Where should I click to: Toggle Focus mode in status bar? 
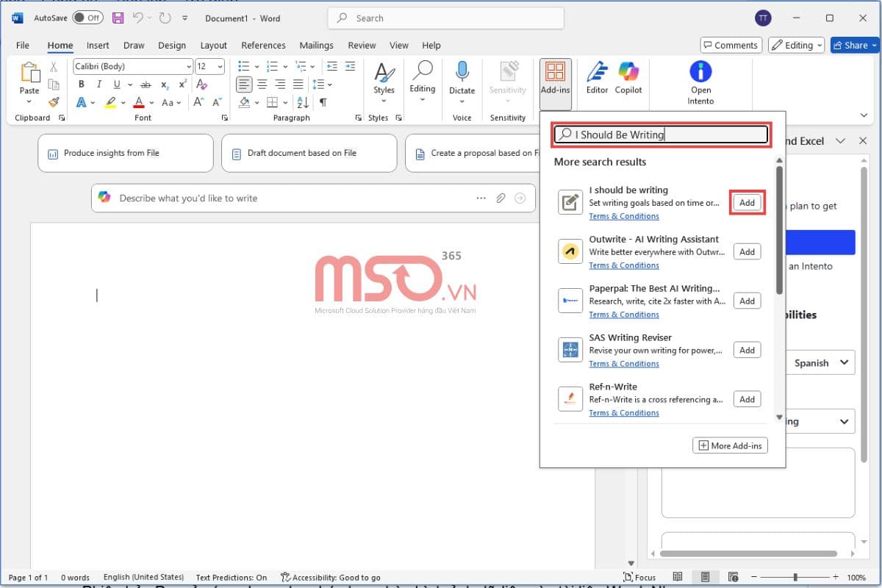(x=639, y=577)
